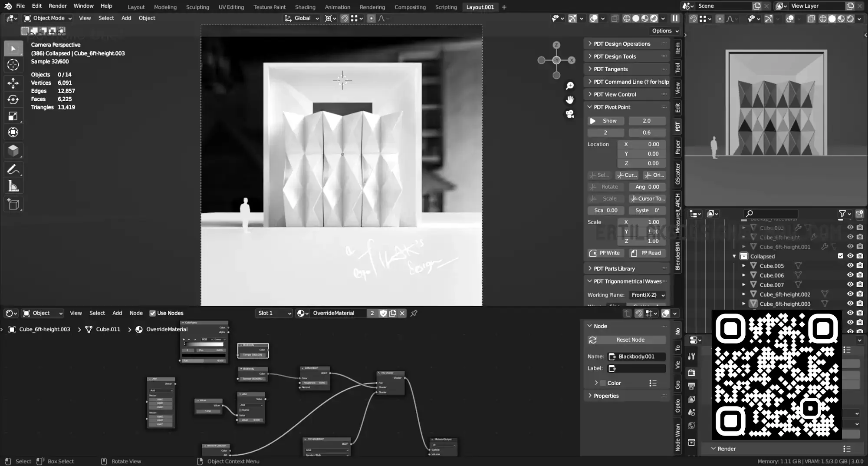
Task: Expand the PDT Design Tools panel
Action: tap(615, 56)
